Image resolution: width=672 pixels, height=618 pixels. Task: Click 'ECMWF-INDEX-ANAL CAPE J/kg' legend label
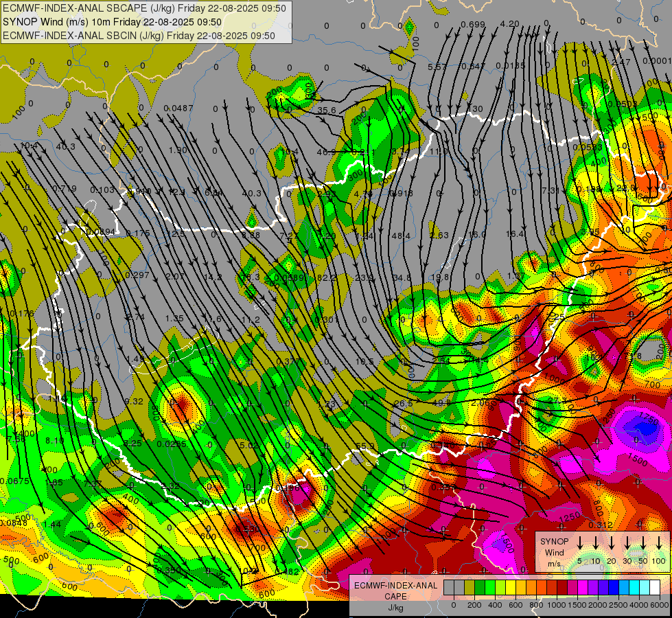395,596
